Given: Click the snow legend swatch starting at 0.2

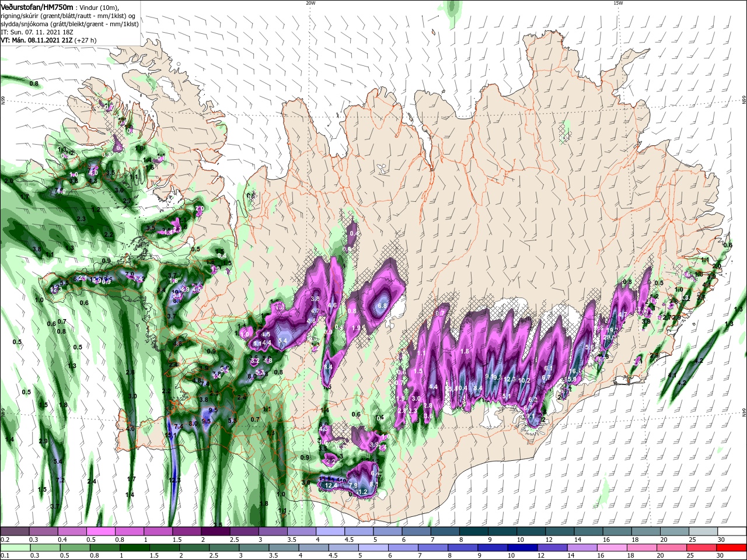Looking at the screenshot, I should click(15, 531).
